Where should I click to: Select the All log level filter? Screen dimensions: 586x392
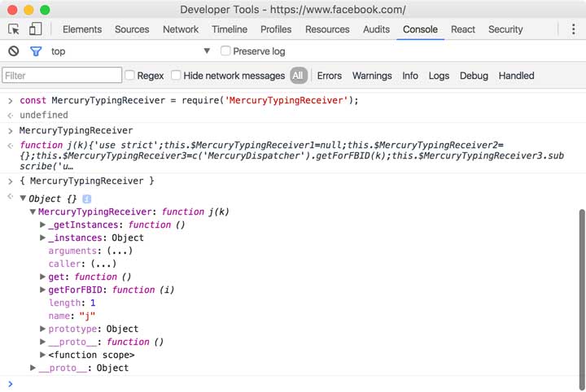click(298, 76)
